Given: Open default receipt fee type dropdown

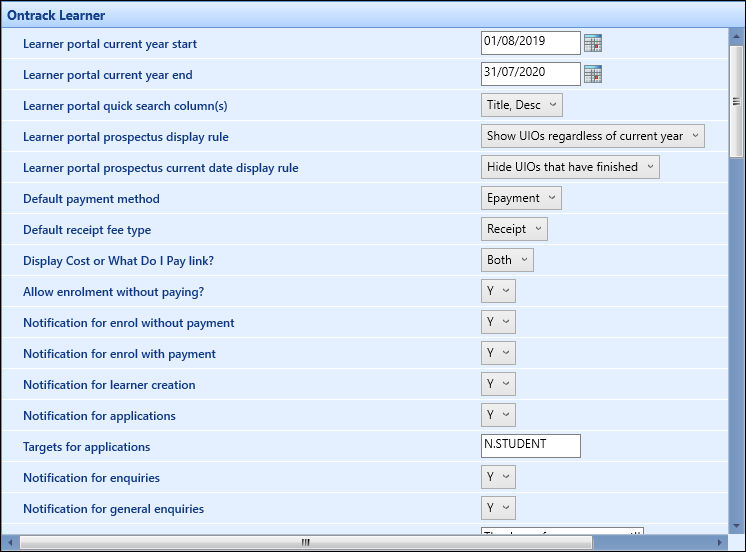Looking at the screenshot, I should (514, 229).
